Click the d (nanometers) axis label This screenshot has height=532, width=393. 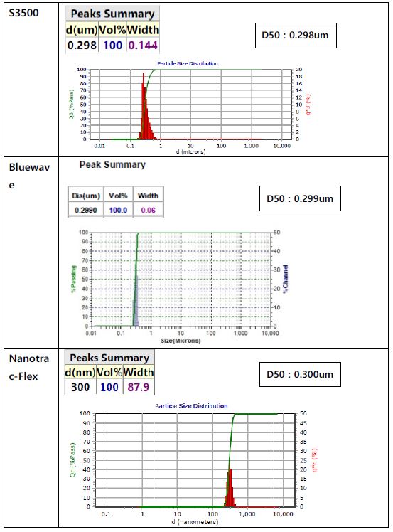[x=195, y=521]
